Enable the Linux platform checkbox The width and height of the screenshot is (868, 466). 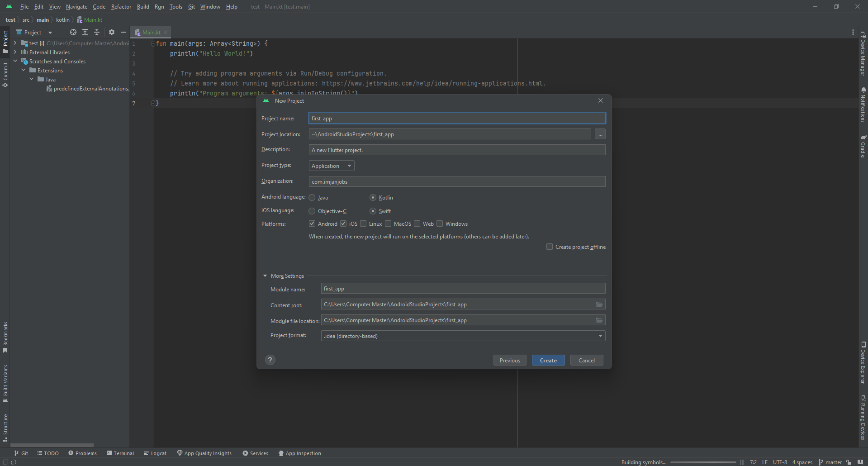click(x=363, y=223)
